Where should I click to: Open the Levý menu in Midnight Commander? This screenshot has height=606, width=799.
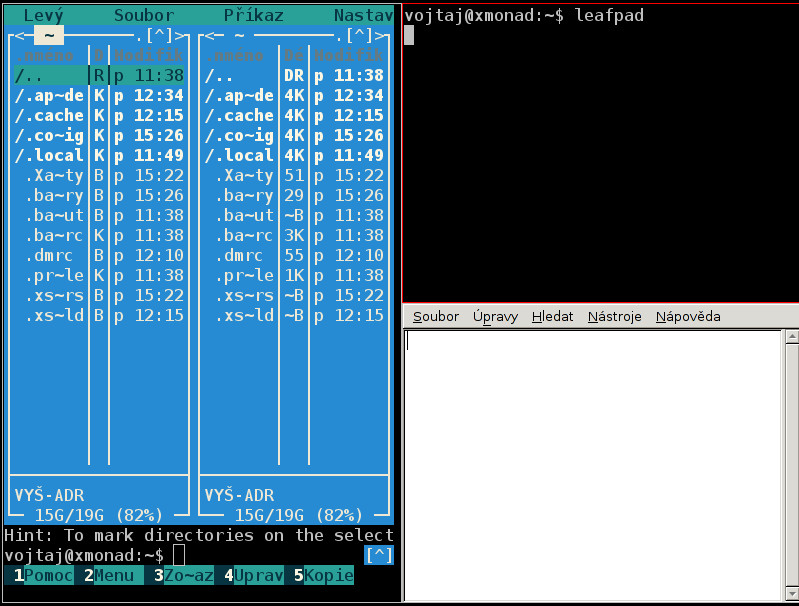pos(43,15)
